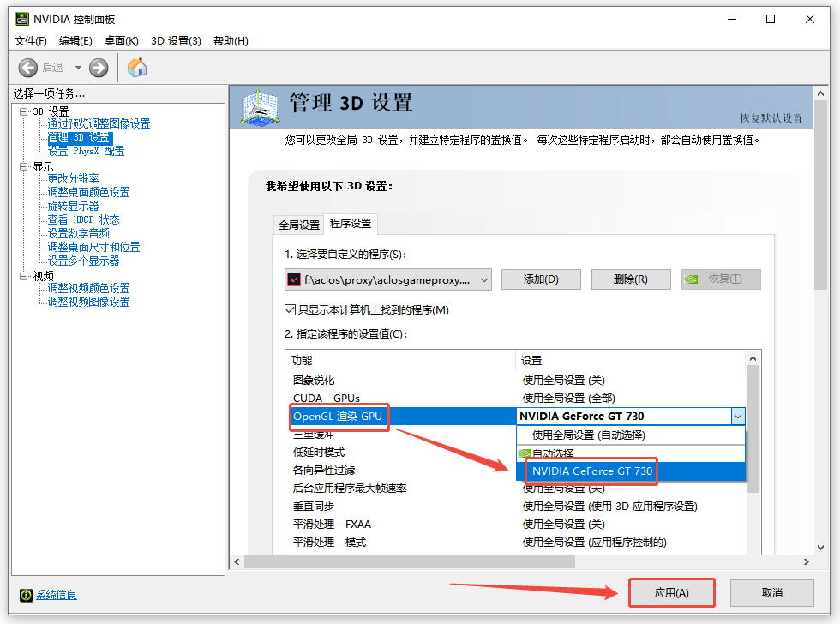Switch to the 全局设置 tab
This screenshot has width=840, height=624.
click(299, 225)
